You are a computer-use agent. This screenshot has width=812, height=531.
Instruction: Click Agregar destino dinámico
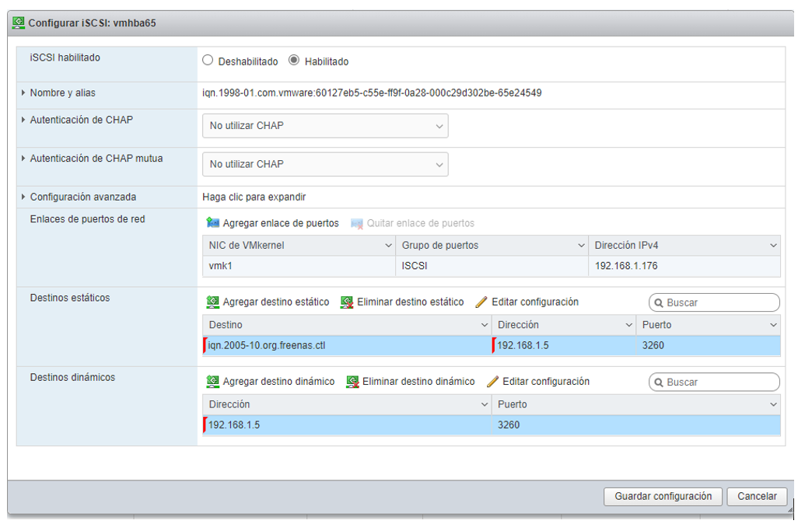(278, 382)
